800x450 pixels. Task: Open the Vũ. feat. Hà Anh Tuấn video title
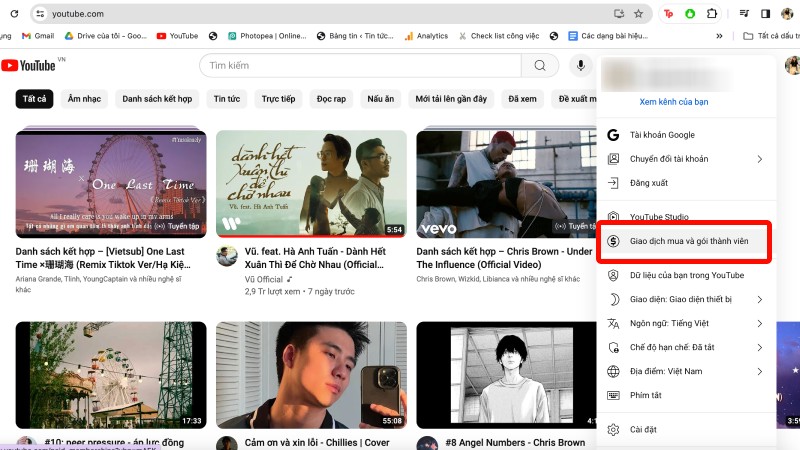click(x=315, y=258)
